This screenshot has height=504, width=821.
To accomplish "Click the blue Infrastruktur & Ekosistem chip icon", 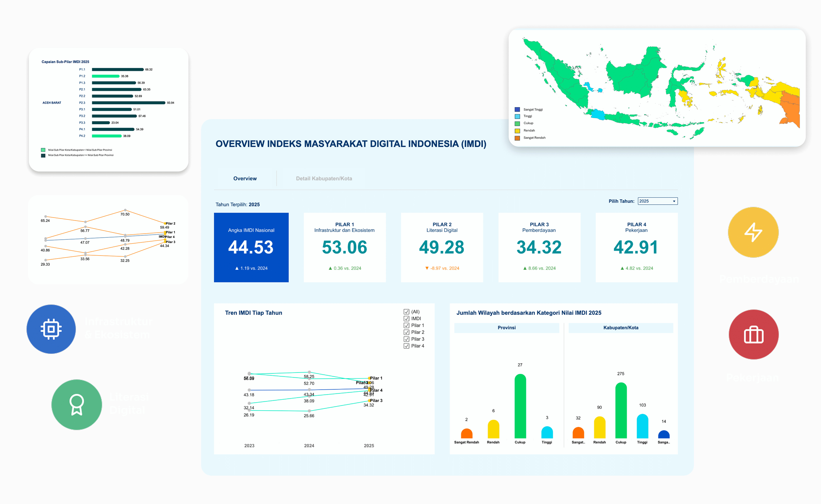I will pyautogui.click(x=51, y=329).
